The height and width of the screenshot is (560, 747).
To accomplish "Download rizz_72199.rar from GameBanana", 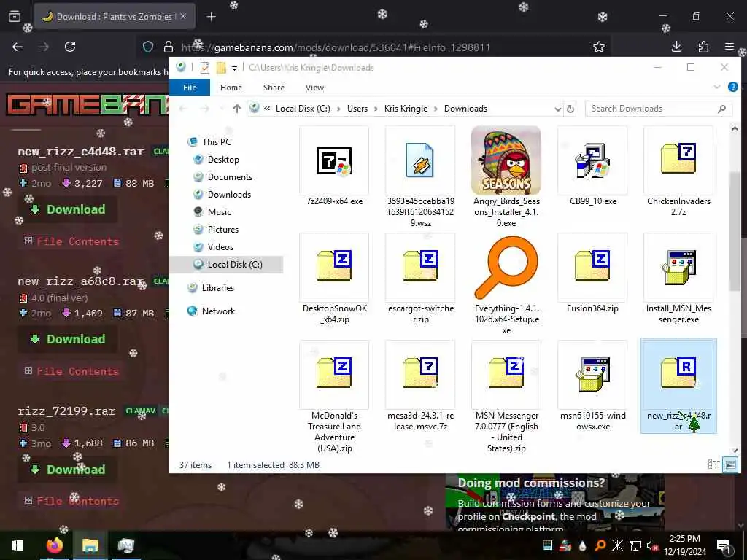I will coord(68,470).
